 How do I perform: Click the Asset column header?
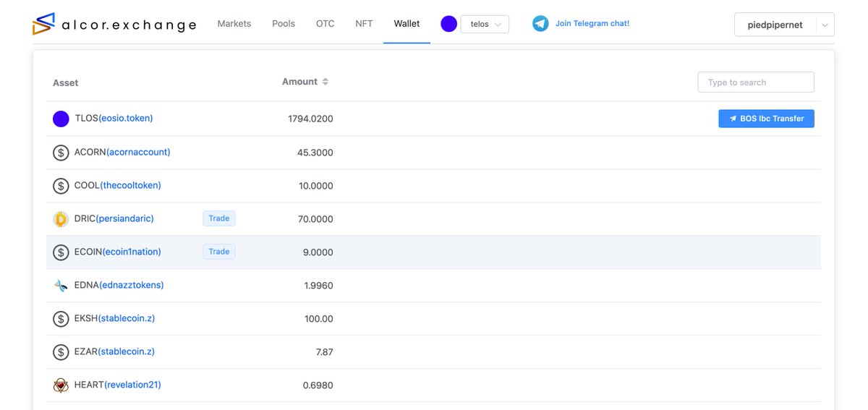66,82
